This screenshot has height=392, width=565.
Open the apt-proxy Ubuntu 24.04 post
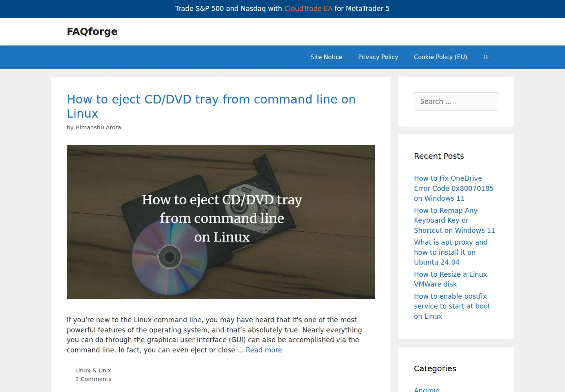451,252
